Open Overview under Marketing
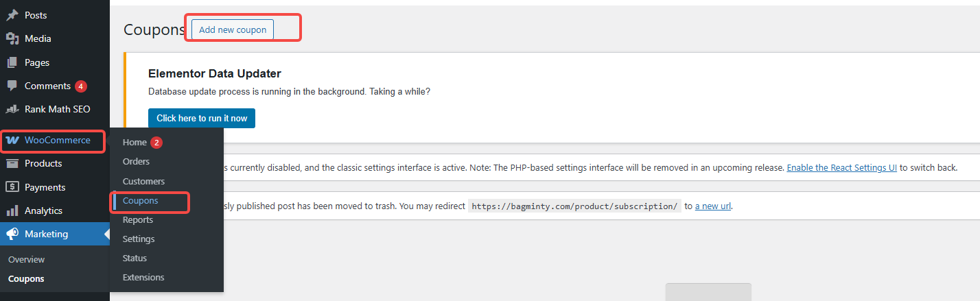Screen dimensions: 980x301 26,260
